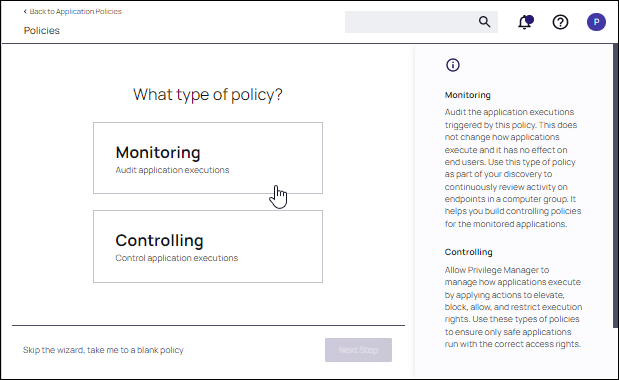Image resolution: width=619 pixels, height=380 pixels.
Task: Click the Next Step button
Action: coord(358,350)
